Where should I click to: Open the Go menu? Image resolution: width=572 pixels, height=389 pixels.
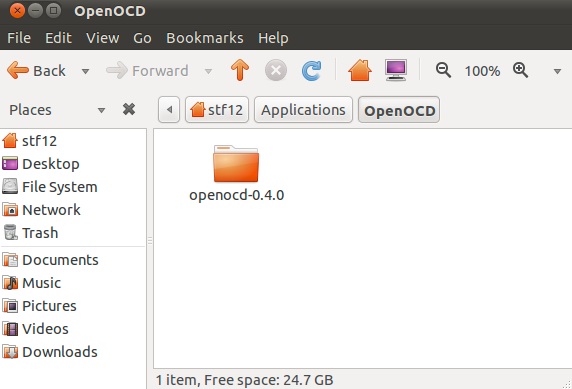click(142, 38)
